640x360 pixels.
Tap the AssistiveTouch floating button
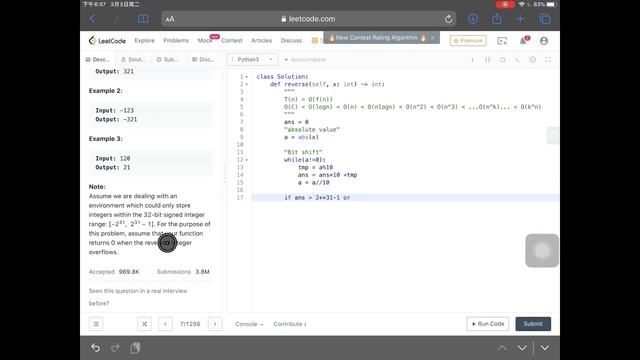(x=542, y=251)
